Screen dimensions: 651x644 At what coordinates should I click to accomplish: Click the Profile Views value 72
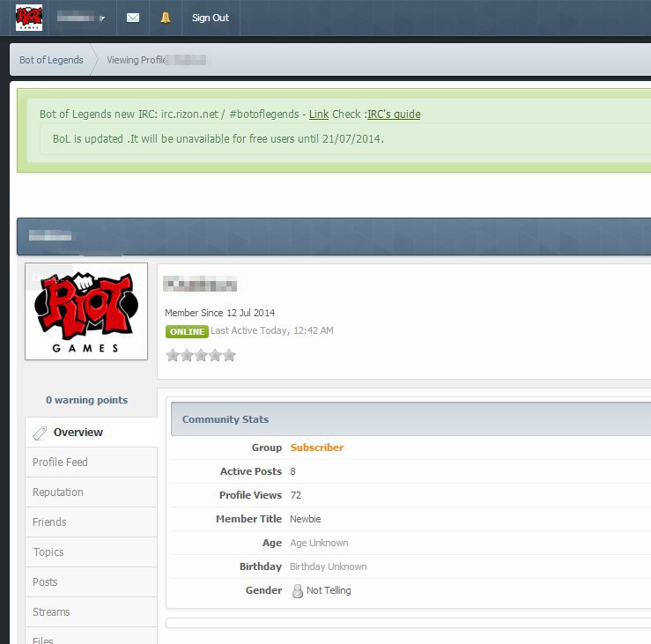pos(296,495)
